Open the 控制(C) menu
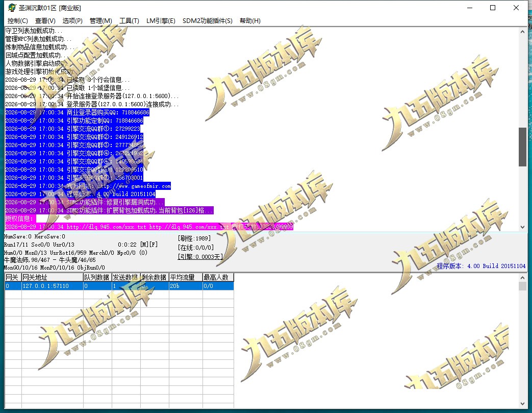This screenshot has height=413, width=532. pos(18,21)
